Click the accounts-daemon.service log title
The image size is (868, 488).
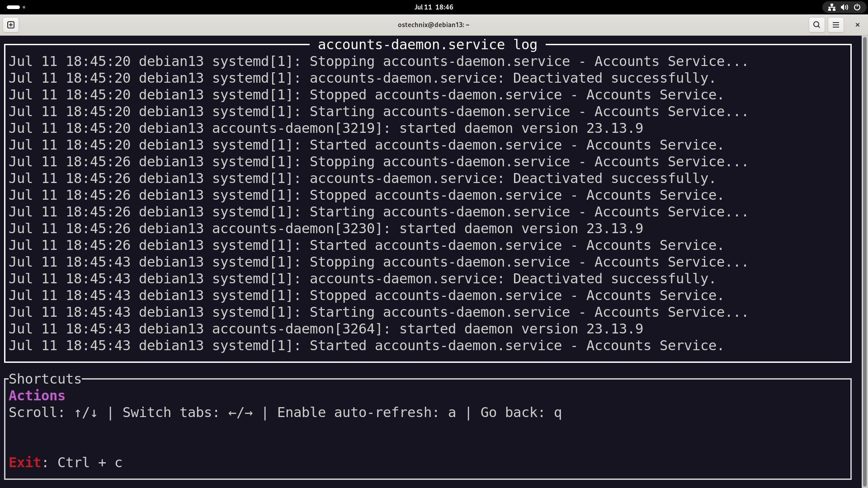[x=428, y=44]
